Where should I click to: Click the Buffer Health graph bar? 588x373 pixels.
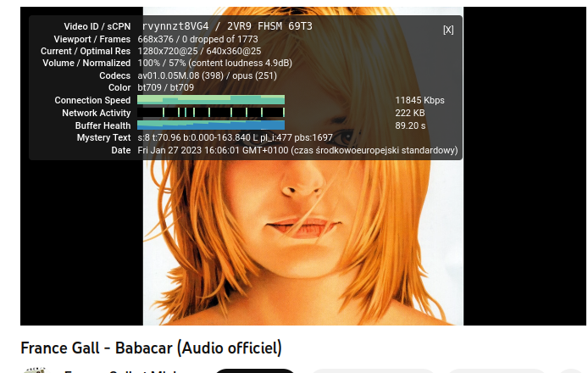(x=211, y=125)
